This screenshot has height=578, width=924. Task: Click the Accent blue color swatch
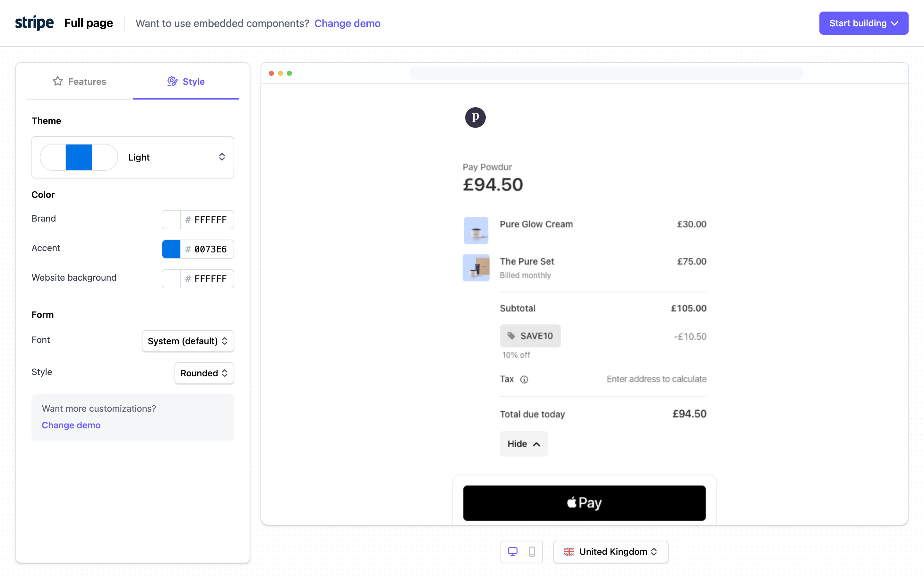point(171,249)
